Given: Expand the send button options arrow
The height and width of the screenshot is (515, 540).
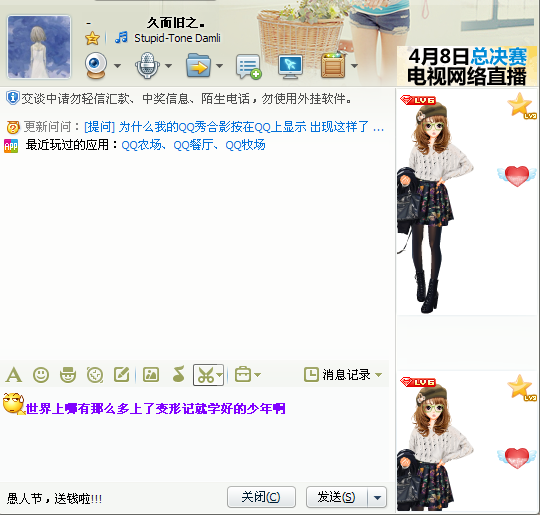Looking at the screenshot, I should [x=377, y=497].
